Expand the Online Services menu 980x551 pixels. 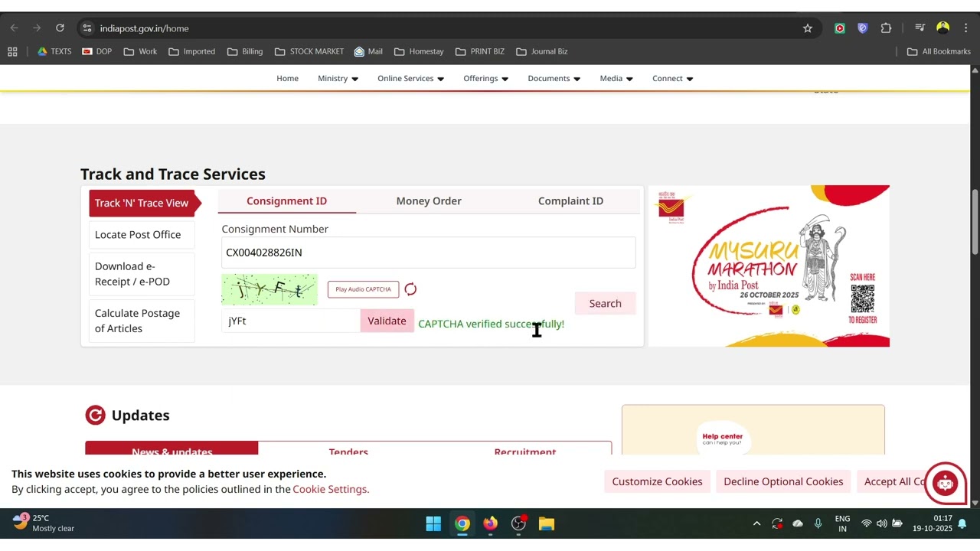[x=410, y=79]
